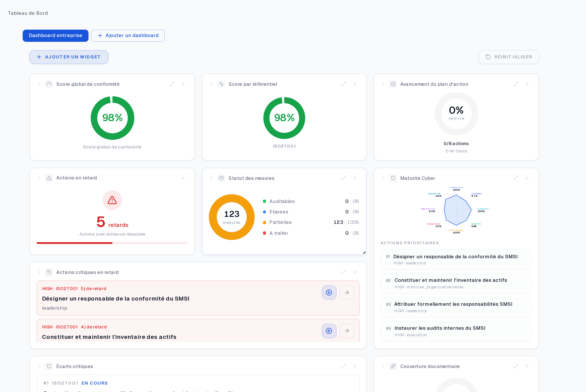Click the pulse icon beside Score par référentiel
586x392 pixels.
click(x=221, y=84)
